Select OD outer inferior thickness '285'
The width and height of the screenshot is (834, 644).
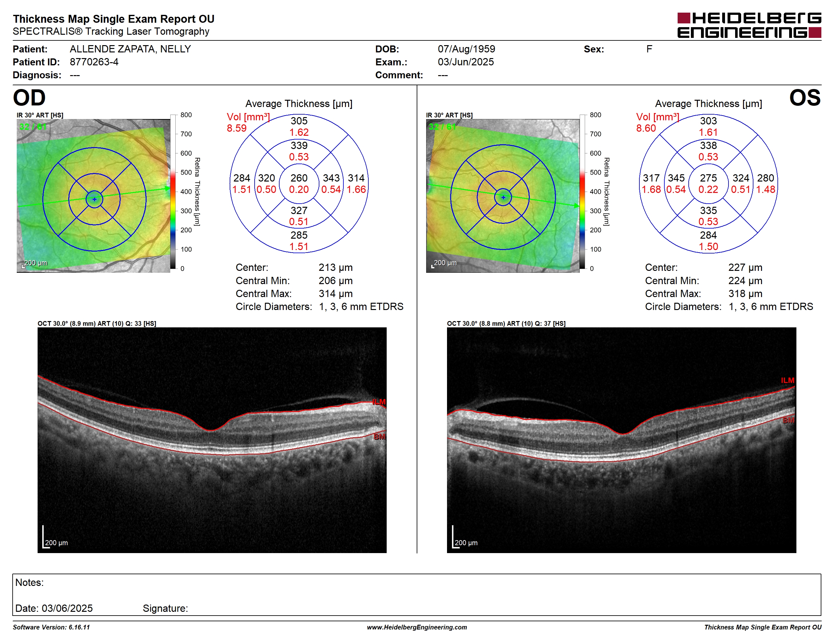pyautogui.click(x=299, y=235)
